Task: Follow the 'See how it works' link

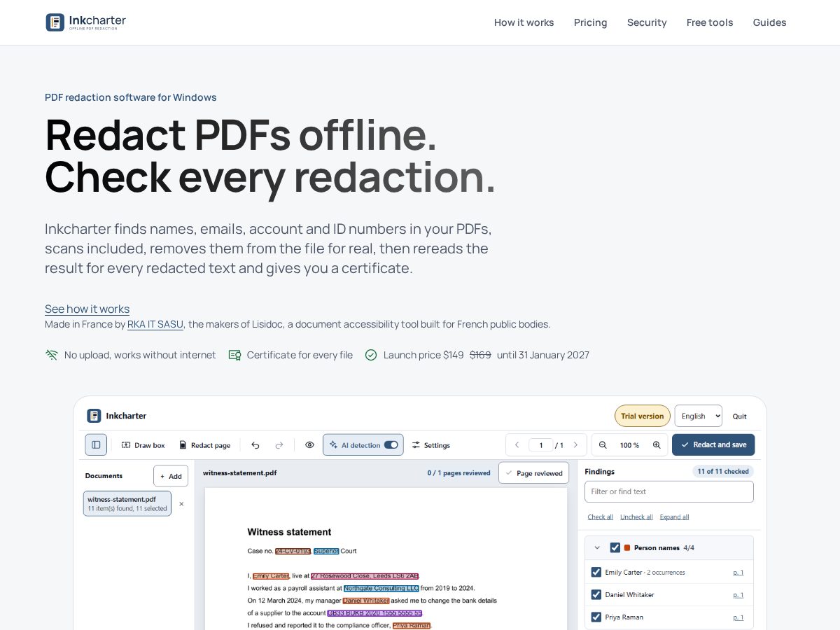Action: click(87, 309)
